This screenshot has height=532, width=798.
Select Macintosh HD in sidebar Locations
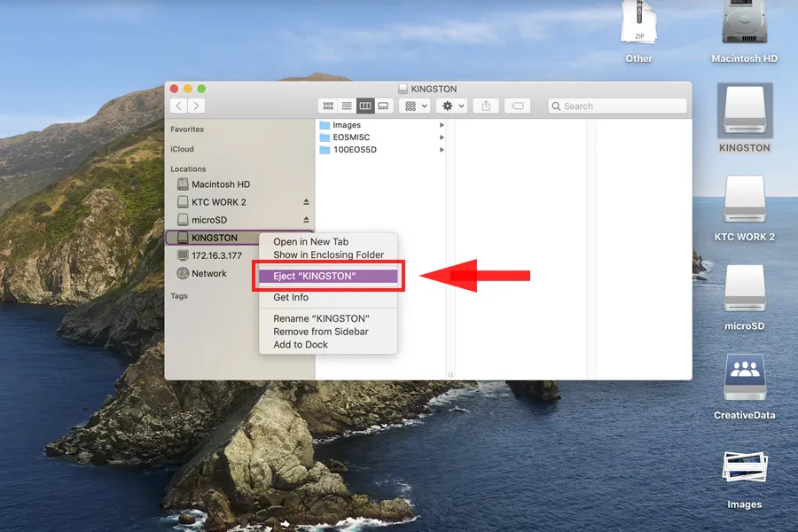221,184
